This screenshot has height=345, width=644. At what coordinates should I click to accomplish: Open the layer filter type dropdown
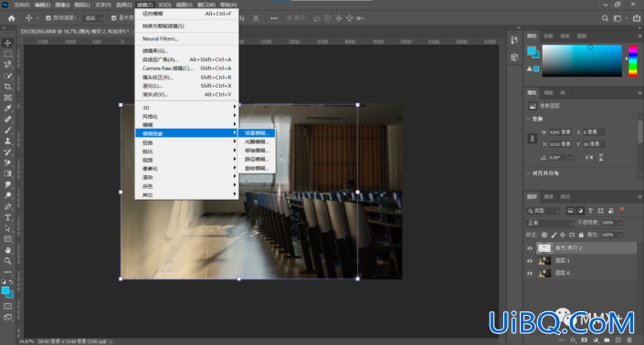pyautogui.click(x=544, y=211)
